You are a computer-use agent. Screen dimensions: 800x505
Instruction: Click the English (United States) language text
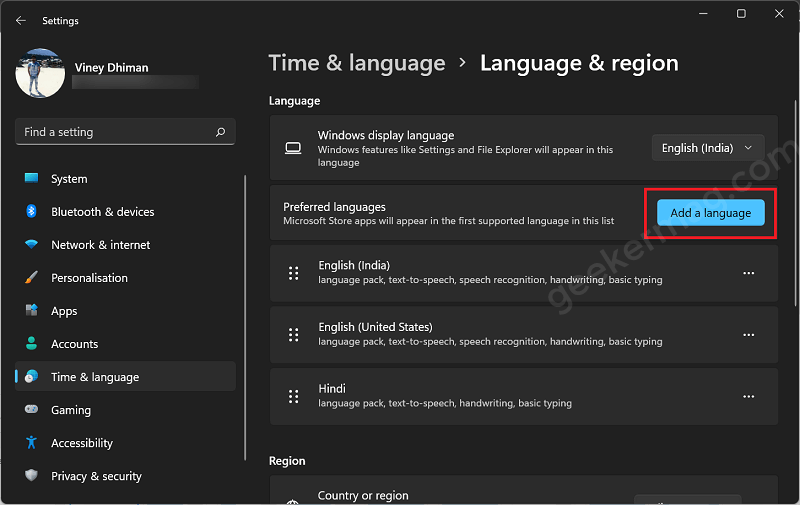point(376,327)
